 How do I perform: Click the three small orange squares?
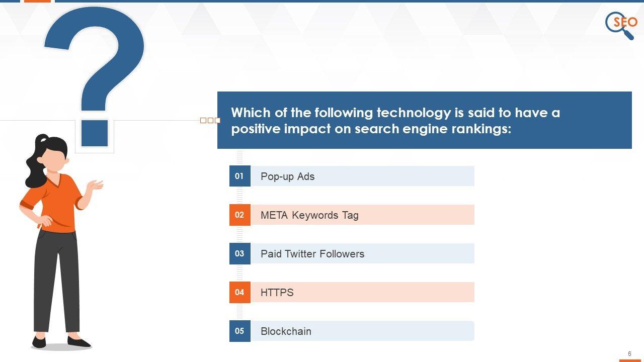coord(210,120)
